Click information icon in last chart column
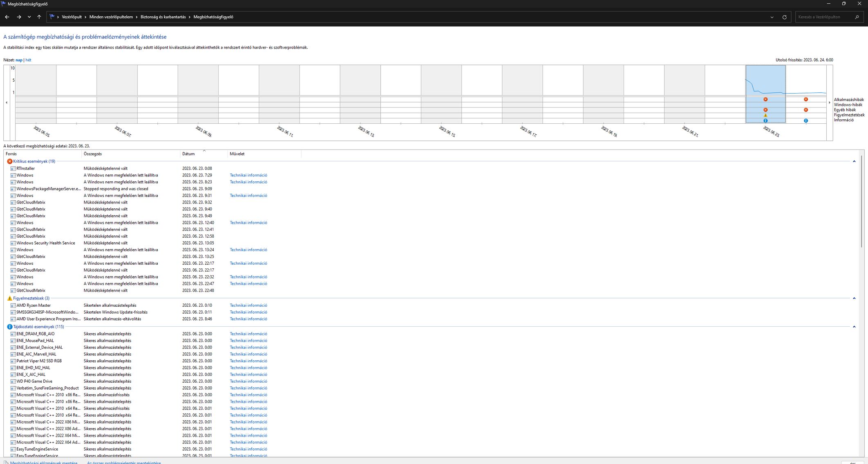The height and width of the screenshot is (464, 868). tap(805, 120)
